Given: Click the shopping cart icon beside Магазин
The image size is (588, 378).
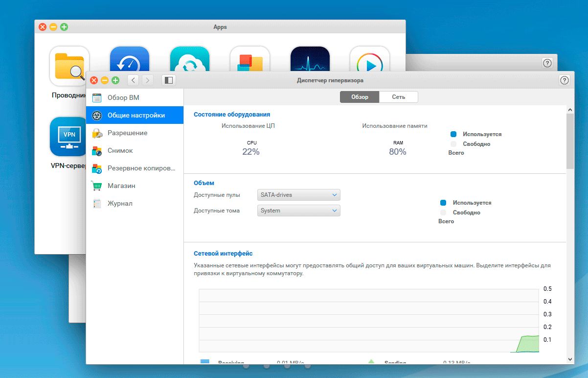Looking at the screenshot, I should (97, 186).
